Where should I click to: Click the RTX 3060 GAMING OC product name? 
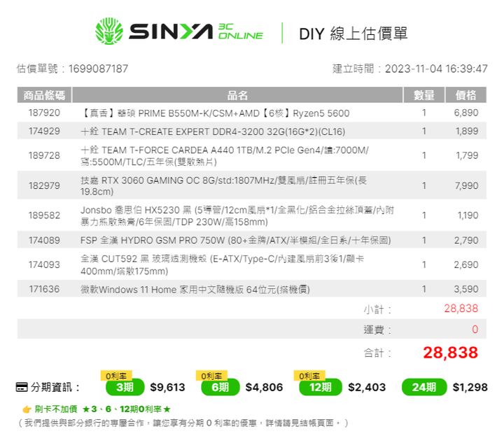tap(223, 185)
